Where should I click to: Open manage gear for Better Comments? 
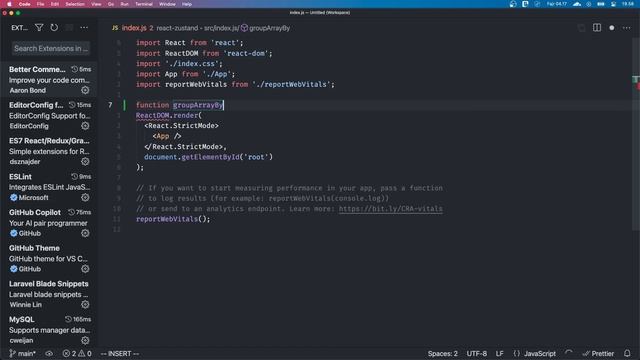tap(85, 90)
